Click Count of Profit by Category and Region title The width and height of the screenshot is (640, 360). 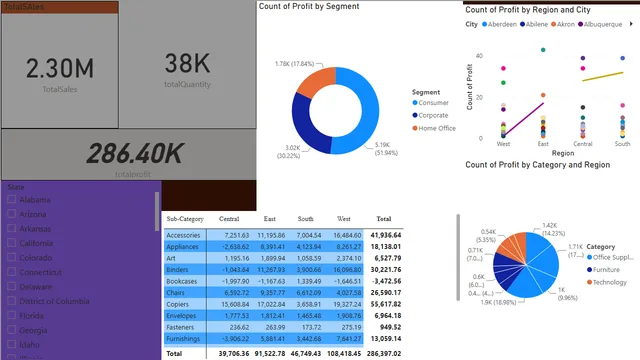[538, 165]
